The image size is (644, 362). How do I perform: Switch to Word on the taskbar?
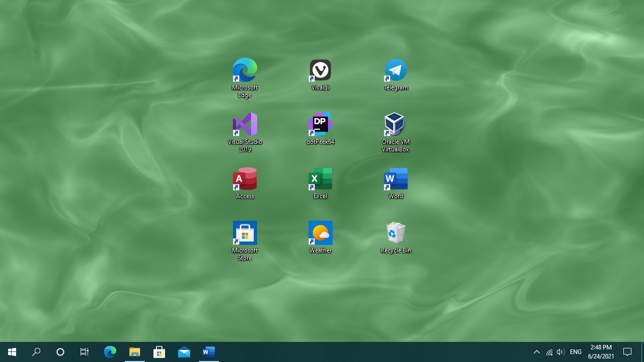pyautogui.click(x=209, y=352)
